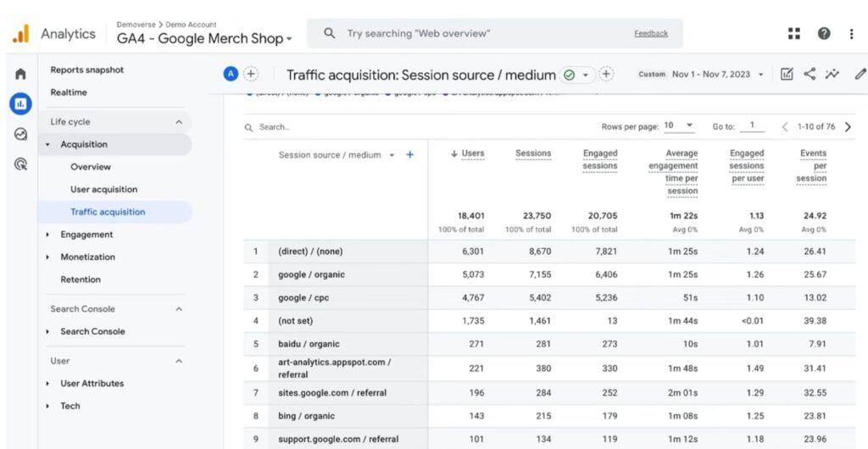Open the Rows per page dropdown
This screenshot has width=868, height=449.
pos(678,126)
